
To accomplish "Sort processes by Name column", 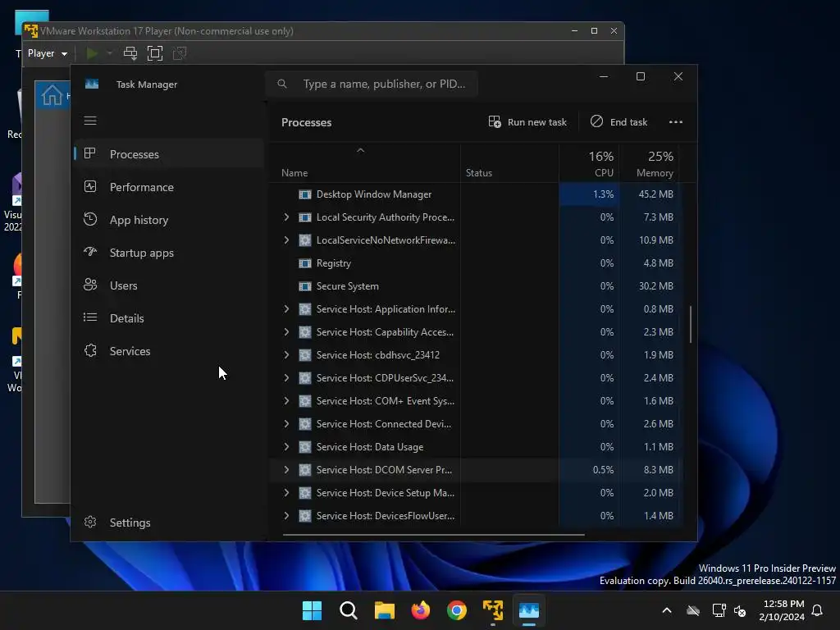I will (364, 163).
